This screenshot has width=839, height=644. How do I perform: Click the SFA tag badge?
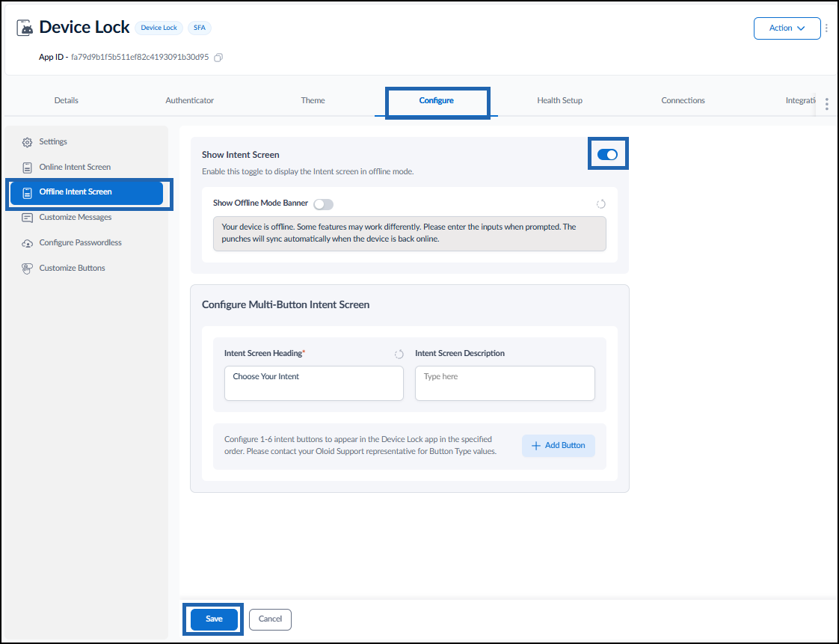point(199,28)
